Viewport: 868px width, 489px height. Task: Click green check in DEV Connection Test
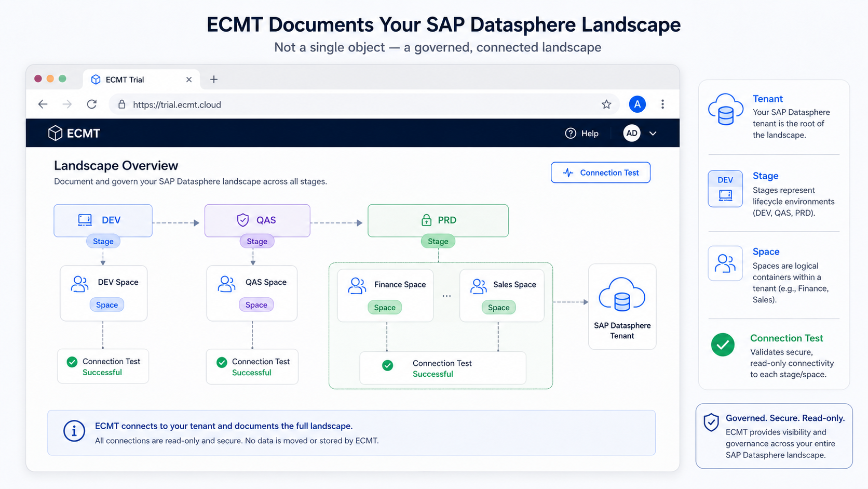click(72, 362)
